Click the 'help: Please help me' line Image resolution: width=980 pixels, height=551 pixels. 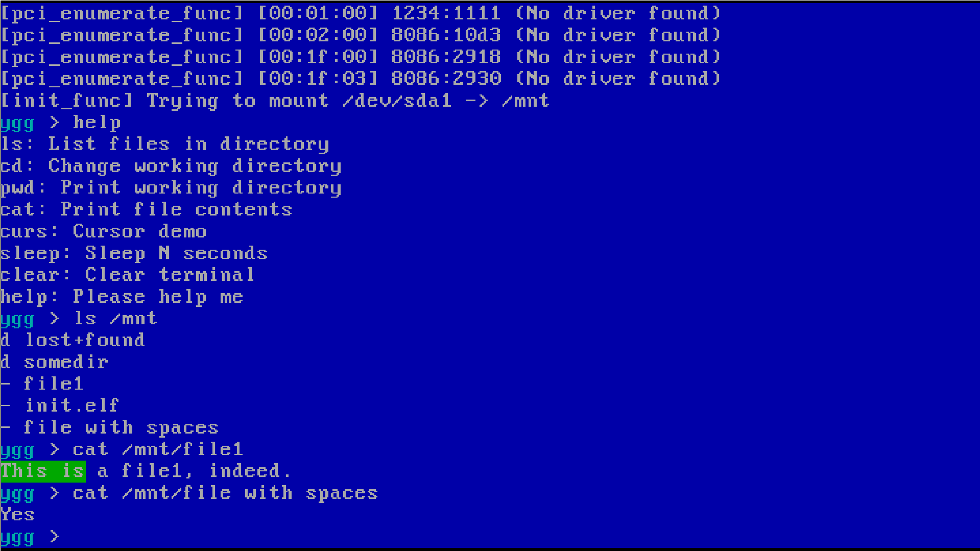pyautogui.click(x=122, y=297)
